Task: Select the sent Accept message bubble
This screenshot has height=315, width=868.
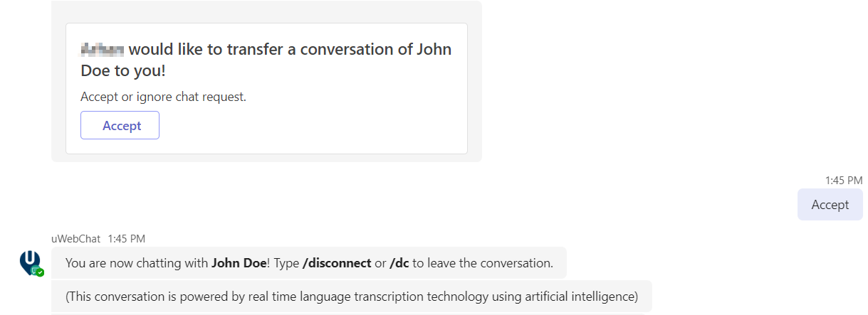Action: (x=830, y=205)
